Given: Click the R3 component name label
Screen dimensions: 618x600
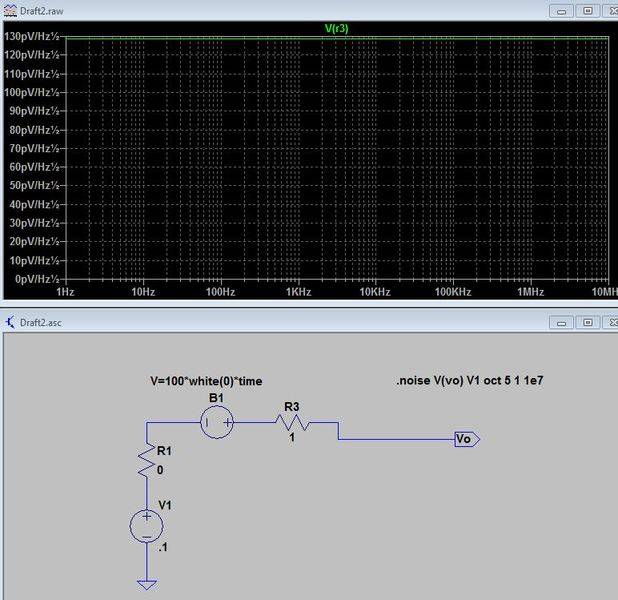Looking at the screenshot, I should click(292, 406).
